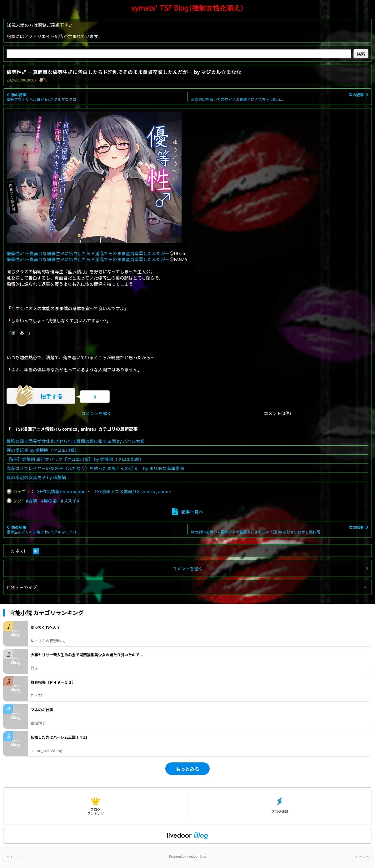This screenshot has height=868, width=375.
Task: Open bottom previous article 優等生なデリヘル嬢 link
Action: (x=41, y=532)
